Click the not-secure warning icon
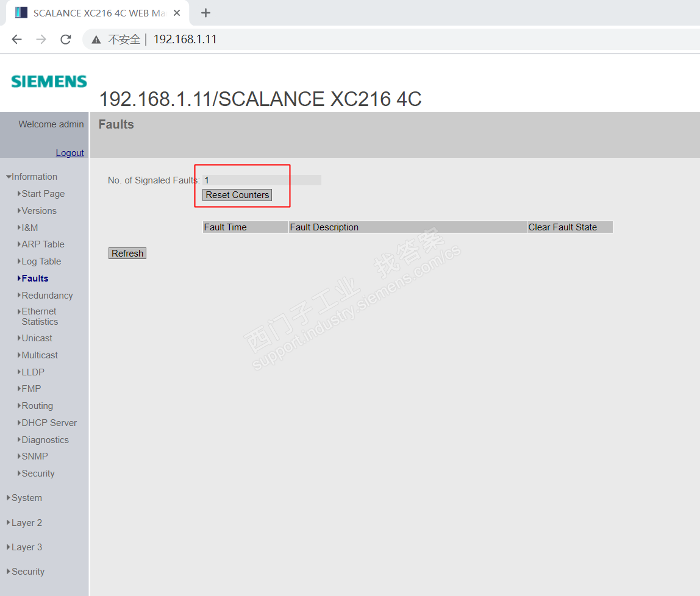The height and width of the screenshot is (596, 700). click(96, 40)
